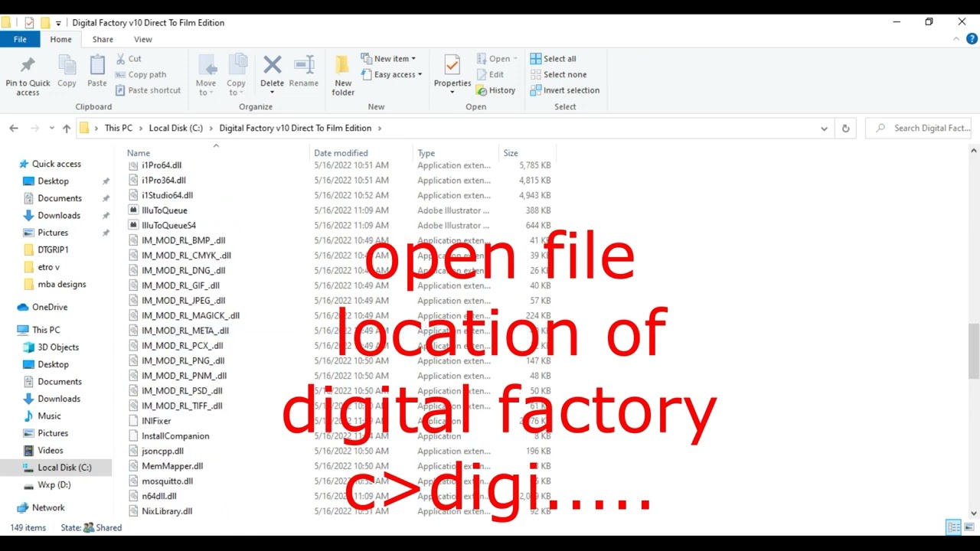This screenshot has width=980, height=551.
Task: Open the File tab
Action: [20, 39]
